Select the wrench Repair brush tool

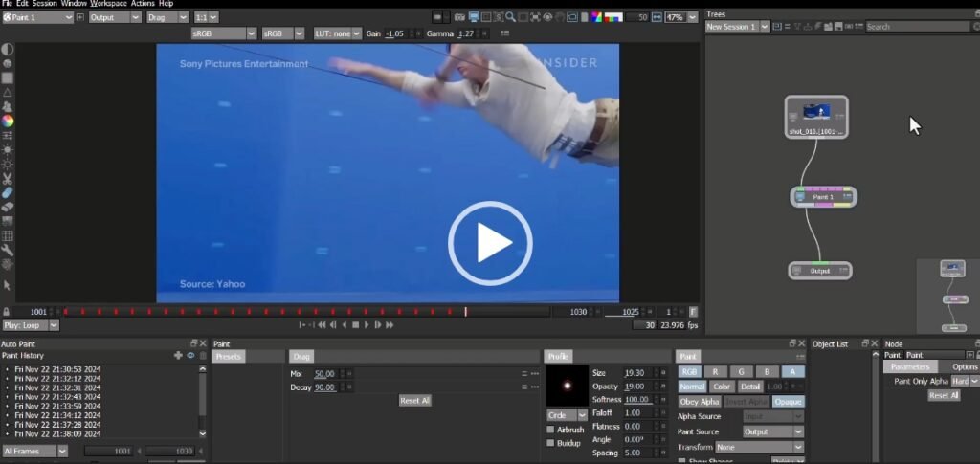click(7, 251)
